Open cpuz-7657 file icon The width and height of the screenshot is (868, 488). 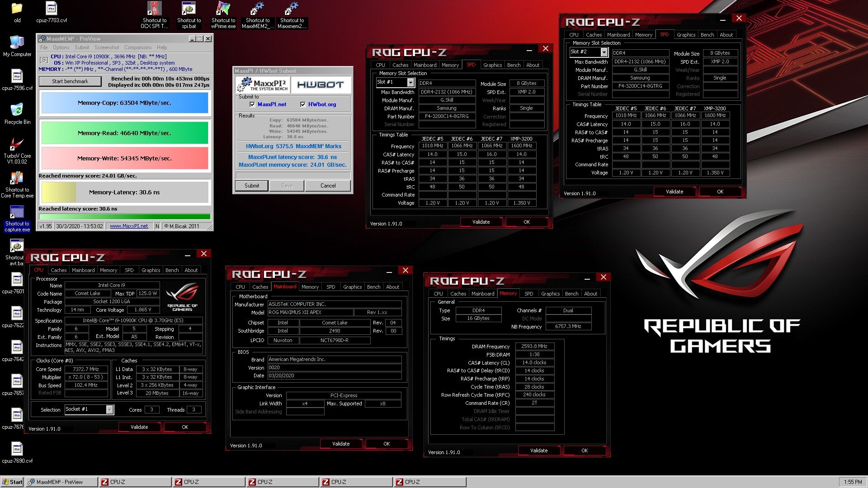pos(16,385)
